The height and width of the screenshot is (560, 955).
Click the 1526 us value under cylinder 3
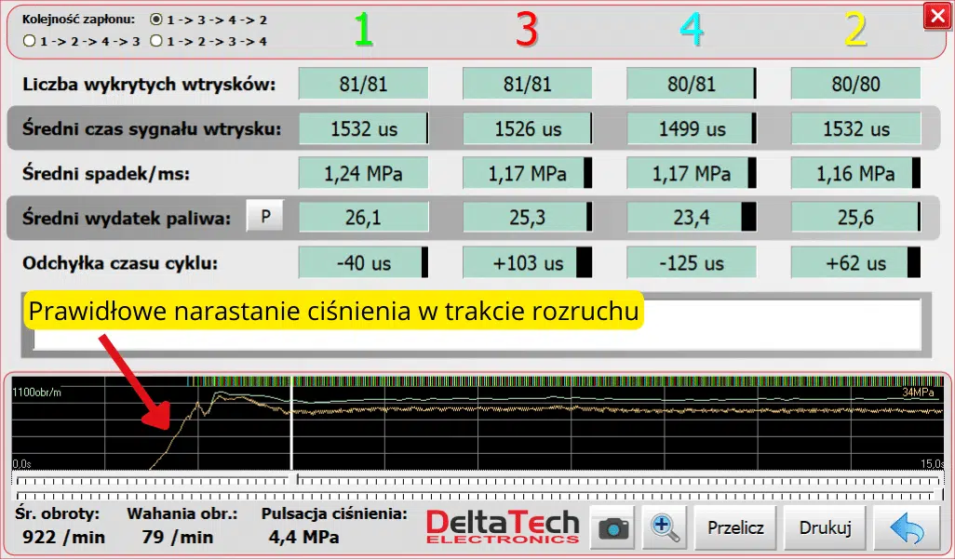[526, 128]
